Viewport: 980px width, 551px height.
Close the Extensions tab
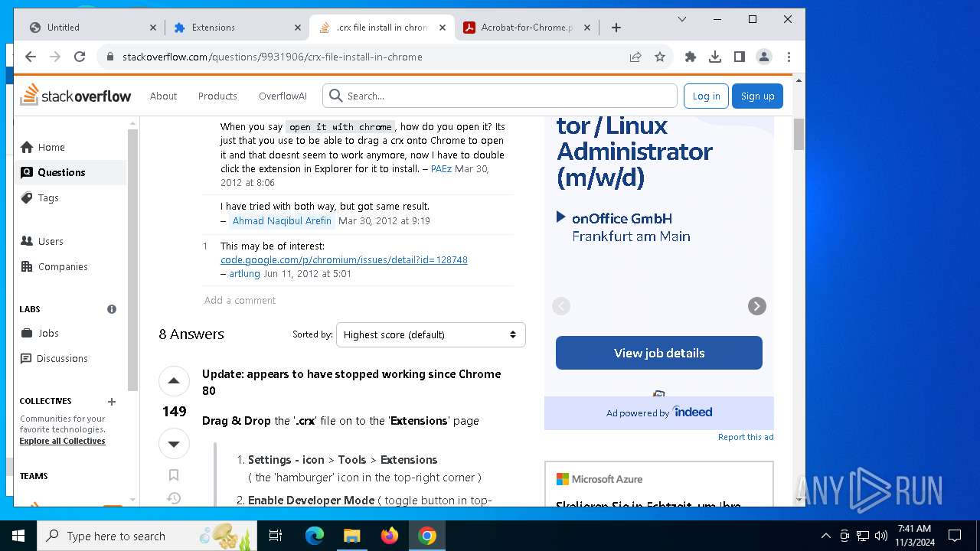pyautogui.click(x=298, y=28)
